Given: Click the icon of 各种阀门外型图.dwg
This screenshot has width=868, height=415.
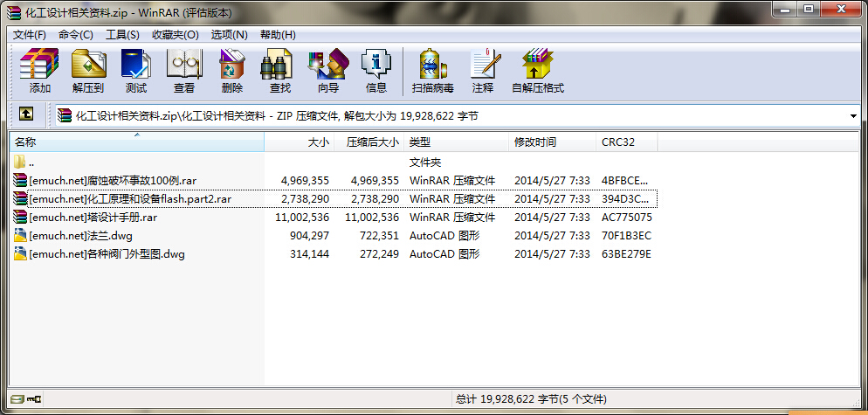Looking at the screenshot, I should pyautogui.click(x=20, y=254).
